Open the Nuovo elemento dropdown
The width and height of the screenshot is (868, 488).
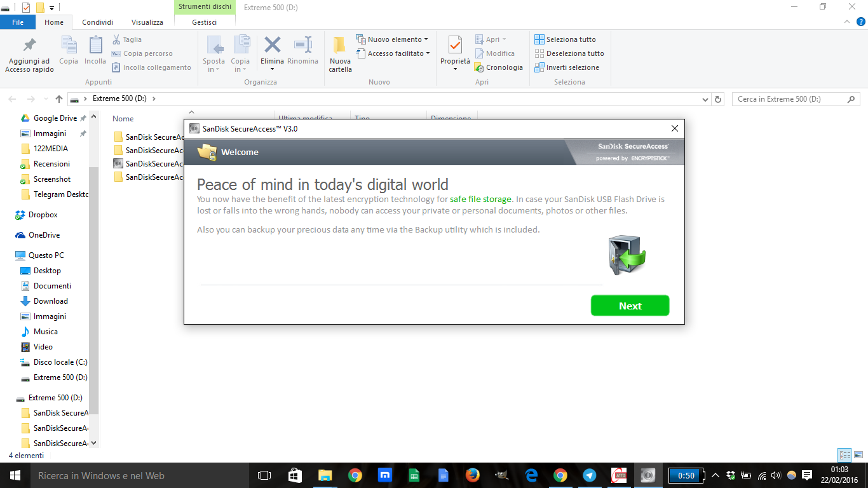pyautogui.click(x=392, y=39)
